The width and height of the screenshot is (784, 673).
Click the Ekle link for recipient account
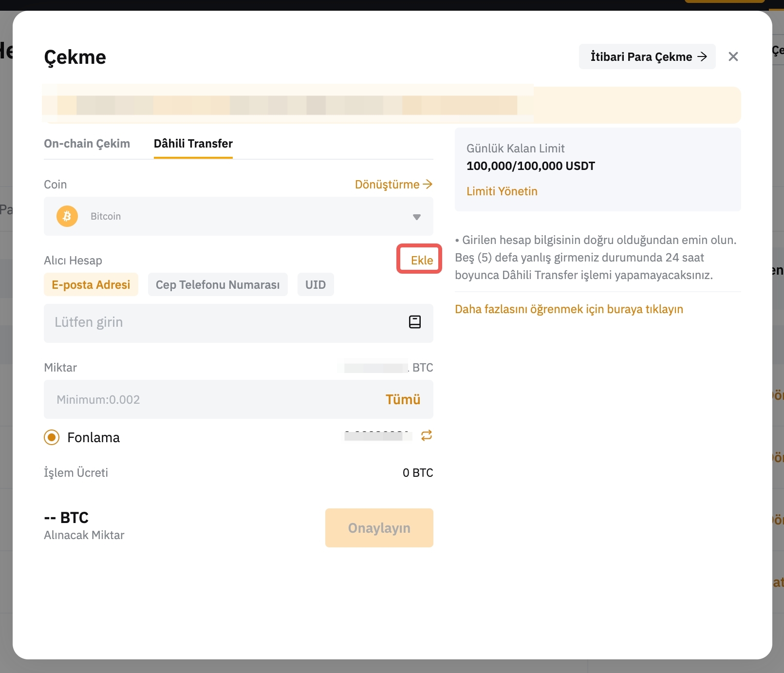click(421, 260)
